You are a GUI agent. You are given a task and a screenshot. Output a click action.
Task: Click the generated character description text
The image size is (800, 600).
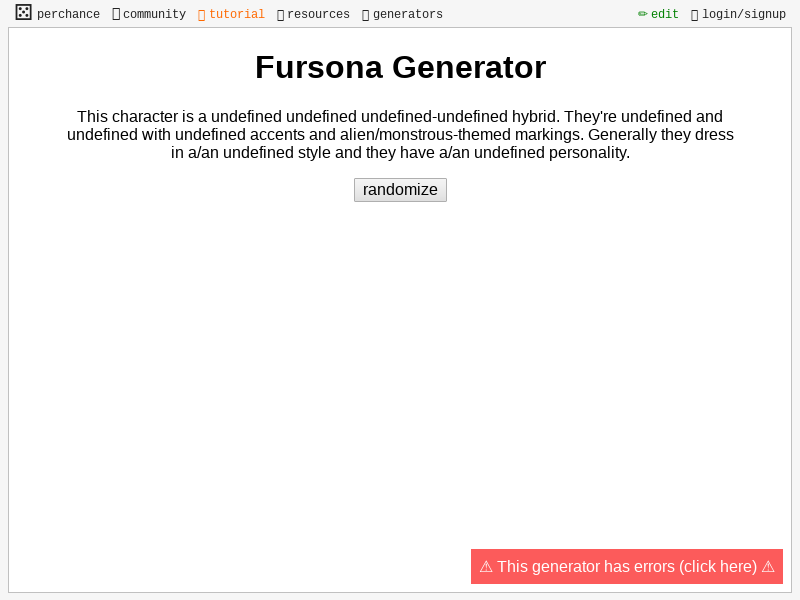(x=400, y=134)
